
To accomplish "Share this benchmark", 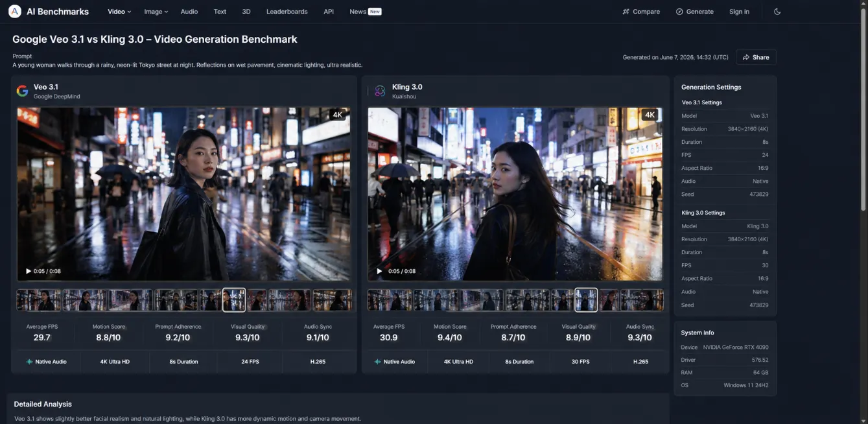I will (x=756, y=57).
